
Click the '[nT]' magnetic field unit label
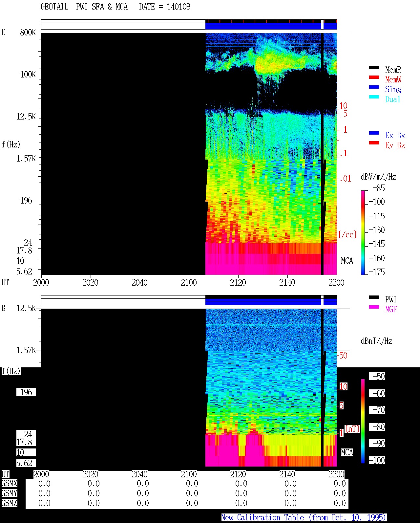point(352,429)
